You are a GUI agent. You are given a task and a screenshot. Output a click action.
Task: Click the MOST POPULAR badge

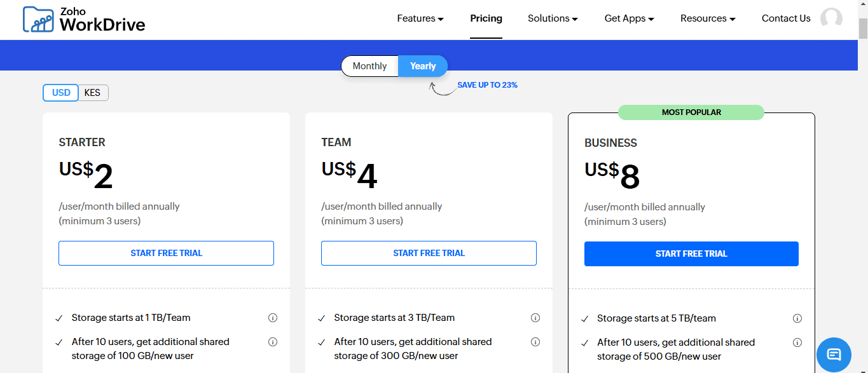pyautogui.click(x=691, y=112)
